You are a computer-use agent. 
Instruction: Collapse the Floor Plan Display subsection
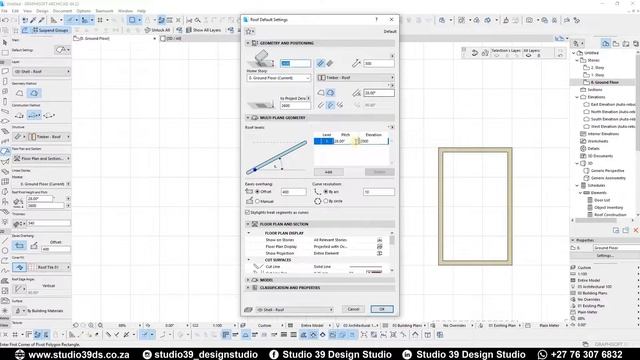[x=249, y=233]
